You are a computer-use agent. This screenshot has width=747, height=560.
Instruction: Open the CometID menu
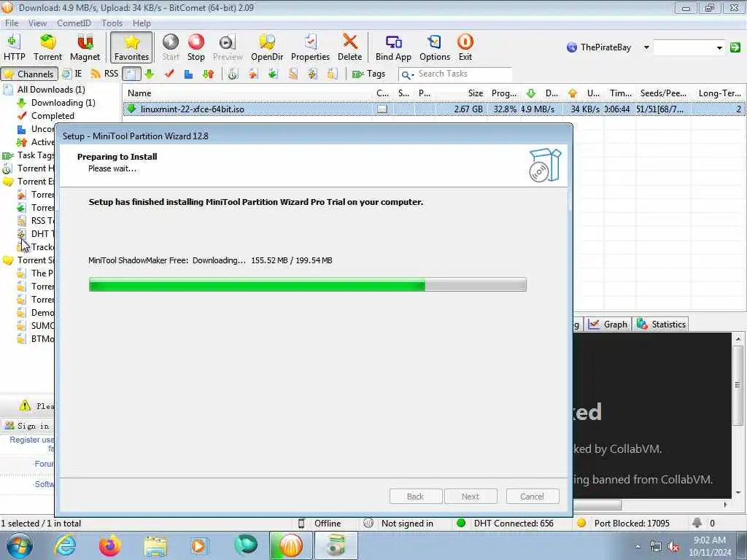(x=74, y=23)
